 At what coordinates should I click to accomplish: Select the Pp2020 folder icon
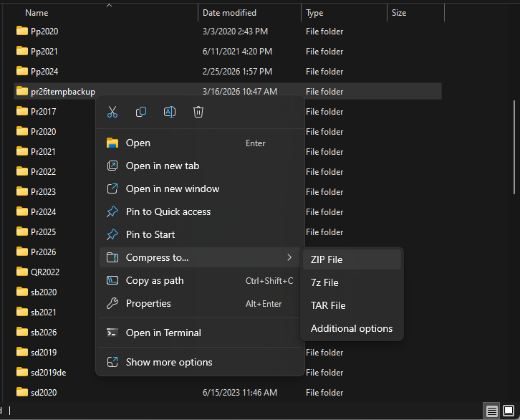(x=21, y=32)
